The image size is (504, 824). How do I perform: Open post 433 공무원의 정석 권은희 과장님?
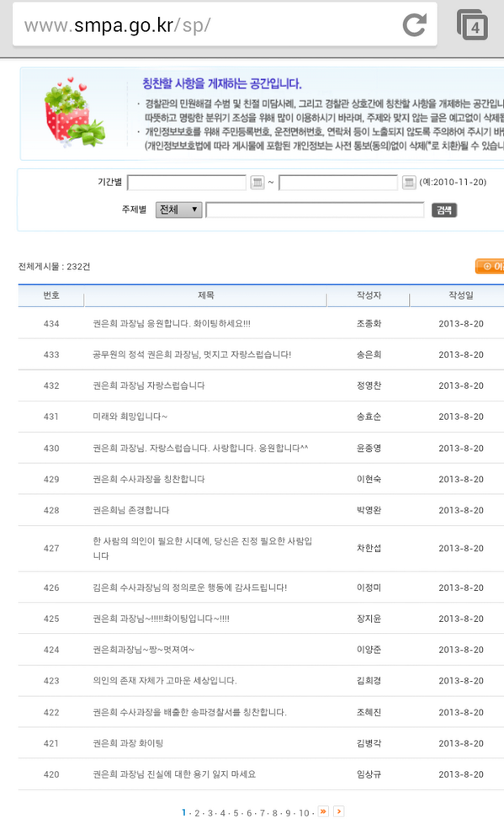(x=192, y=354)
